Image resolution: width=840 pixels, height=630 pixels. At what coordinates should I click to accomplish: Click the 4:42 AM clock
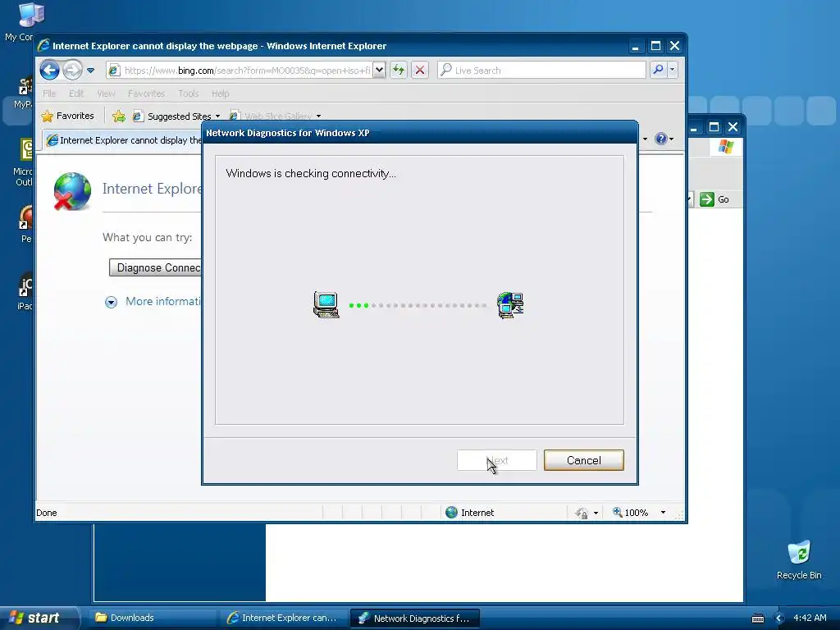(x=810, y=618)
